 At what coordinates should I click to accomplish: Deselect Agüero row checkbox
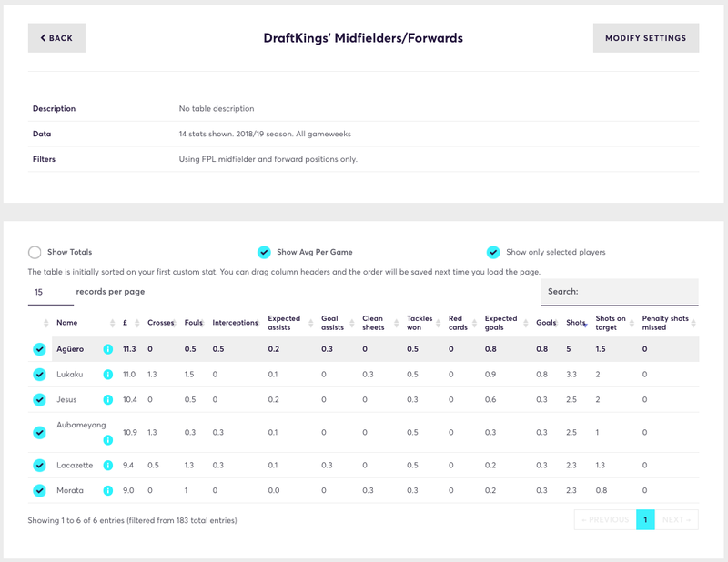[x=39, y=349]
